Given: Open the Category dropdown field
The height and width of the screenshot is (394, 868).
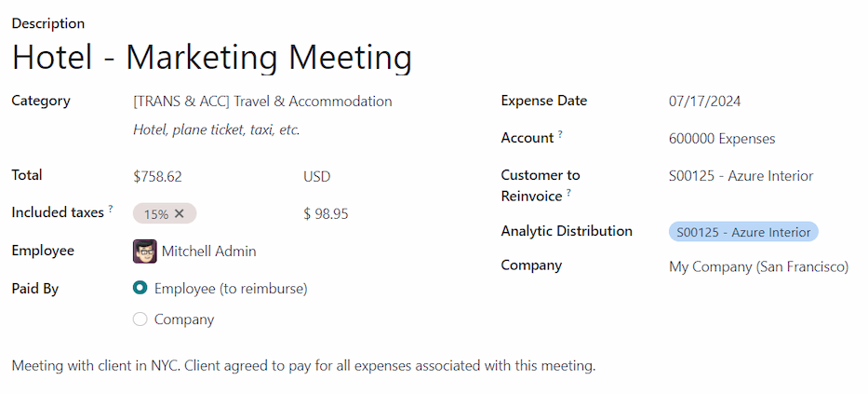Looking at the screenshot, I should click(x=262, y=102).
